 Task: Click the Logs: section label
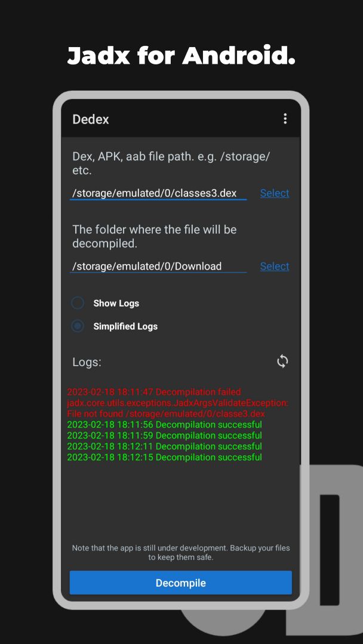pyautogui.click(x=87, y=363)
